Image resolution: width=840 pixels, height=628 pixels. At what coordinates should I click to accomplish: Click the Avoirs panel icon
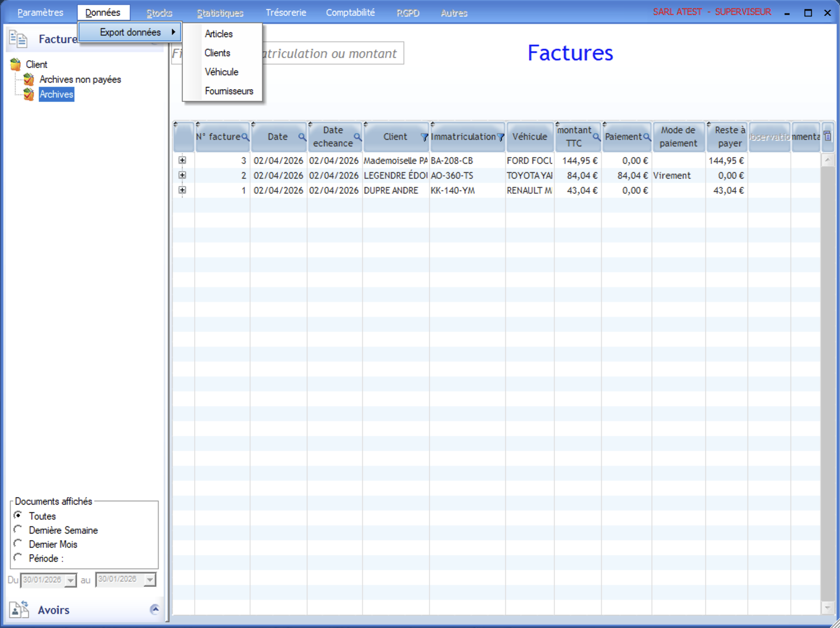click(19, 609)
